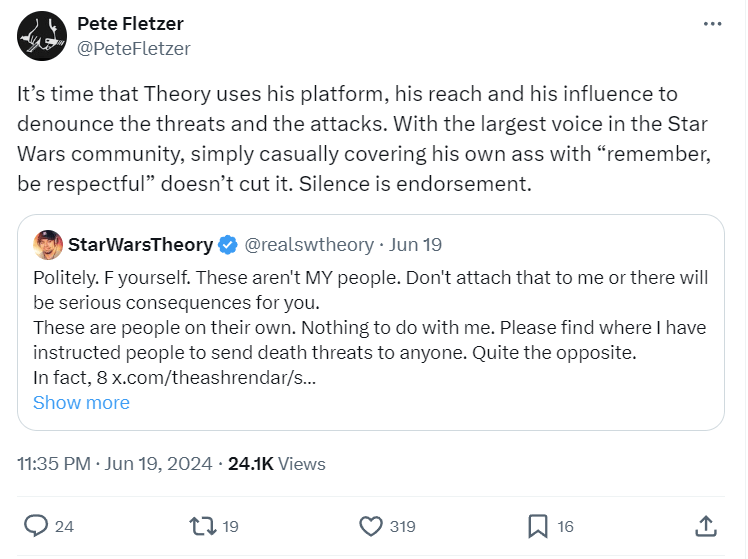748x559 pixels.
Task: Expand quoted tweet with Show more
Action: click(x=81, y=403)
